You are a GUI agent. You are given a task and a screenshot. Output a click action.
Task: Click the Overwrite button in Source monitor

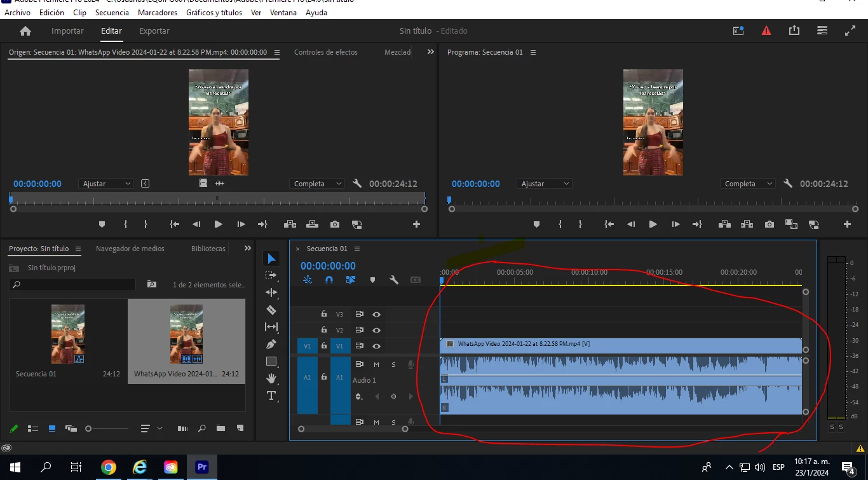click(x=312, y=224)
